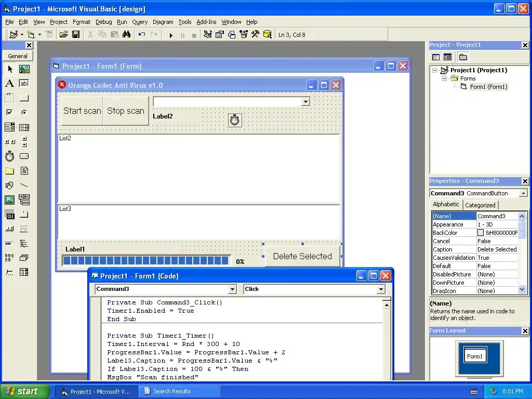Click View Code icon in Project panel
The width and height of the screenshot is (532, 399).
pyautogui.click(x=436, y=57)
